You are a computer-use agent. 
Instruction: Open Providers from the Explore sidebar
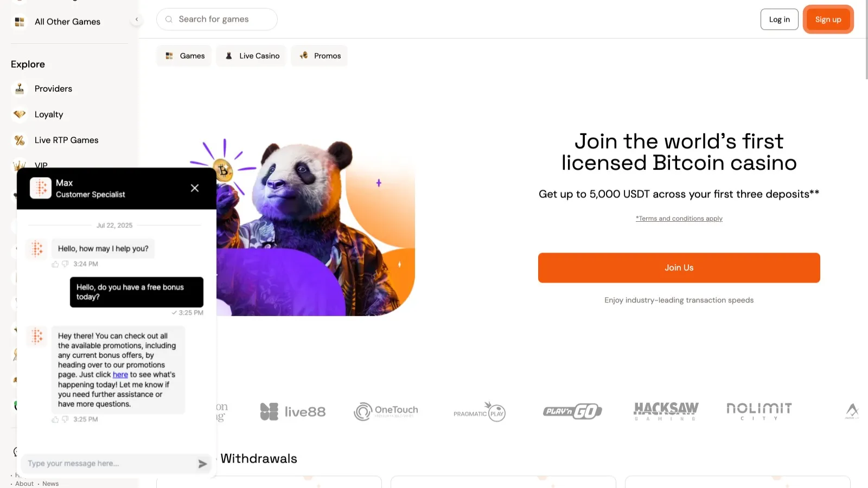53,89
